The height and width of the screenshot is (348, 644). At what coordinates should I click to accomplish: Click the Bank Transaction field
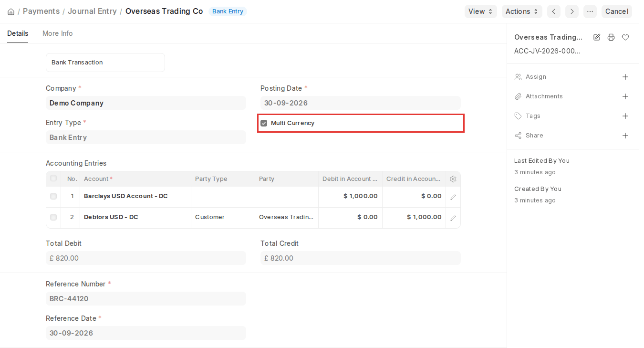(x=105, y=63)
